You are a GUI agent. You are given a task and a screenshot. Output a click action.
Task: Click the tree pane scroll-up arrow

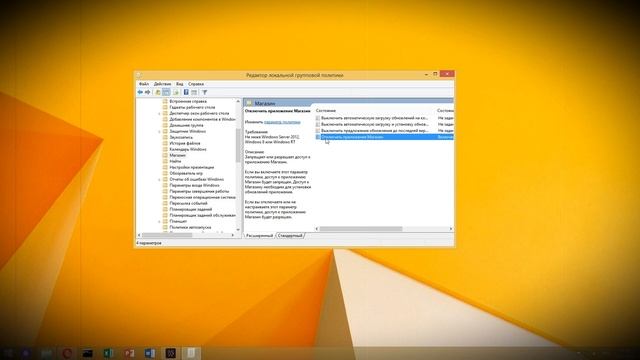[238, 101]
